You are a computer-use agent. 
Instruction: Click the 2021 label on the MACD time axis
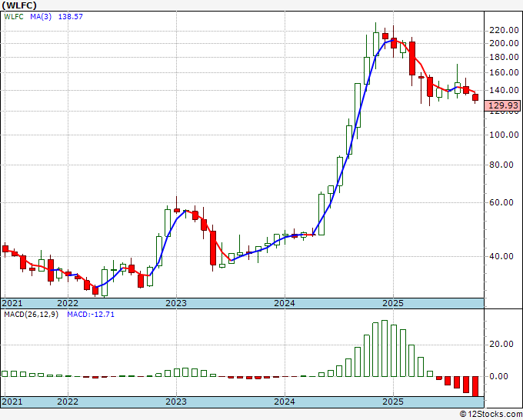pyautogui.click(x=12, y=402)
